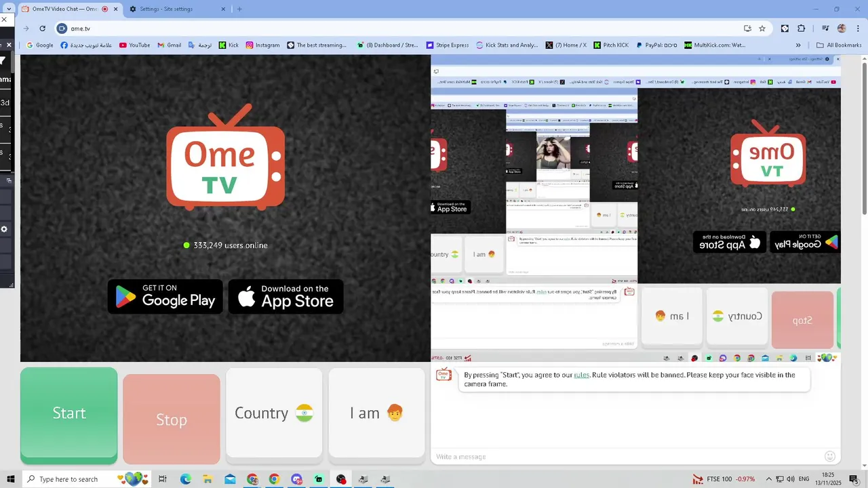Click the OmeTV avatar icon in chat
Screen dimensions: 868x488
pyautogui.click(x=443, y=375)
